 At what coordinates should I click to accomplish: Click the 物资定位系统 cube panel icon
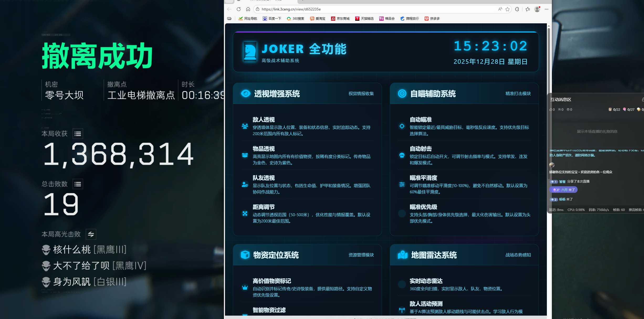[x=245, y=255]
